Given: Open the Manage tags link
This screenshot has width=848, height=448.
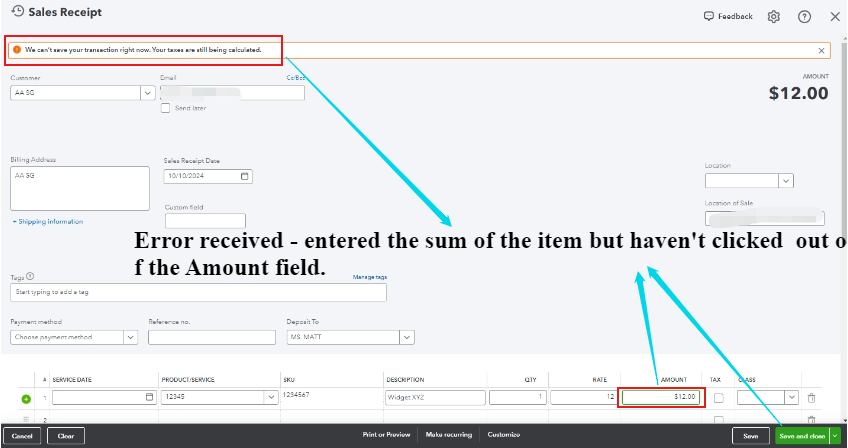Looking at the screenshot, I should pyautogui.click(x=369, y=277).
